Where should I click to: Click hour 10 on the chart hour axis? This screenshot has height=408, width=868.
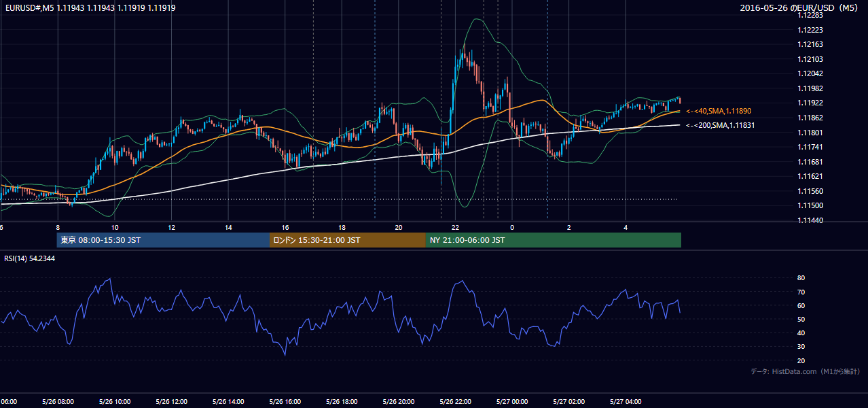coord(115,227)
